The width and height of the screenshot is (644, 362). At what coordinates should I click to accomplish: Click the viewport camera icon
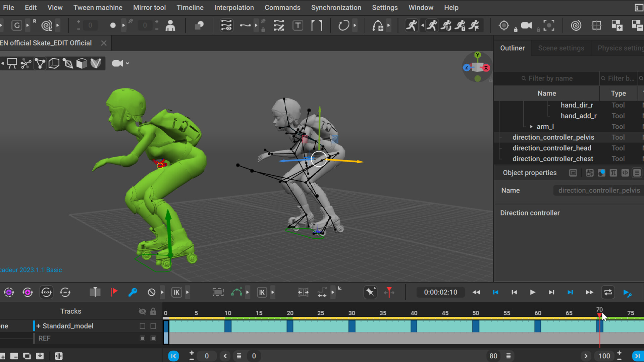tap(117, 63)
